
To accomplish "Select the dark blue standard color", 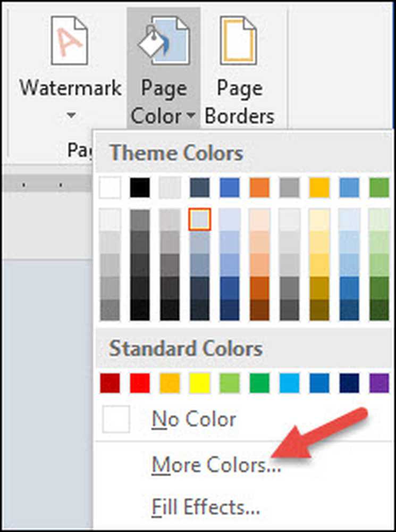I will coord(349,383).
